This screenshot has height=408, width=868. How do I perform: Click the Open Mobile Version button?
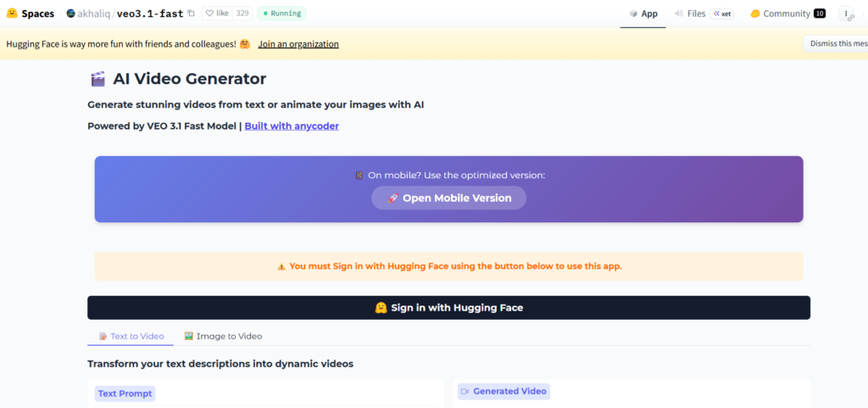[x=448, y=198]
